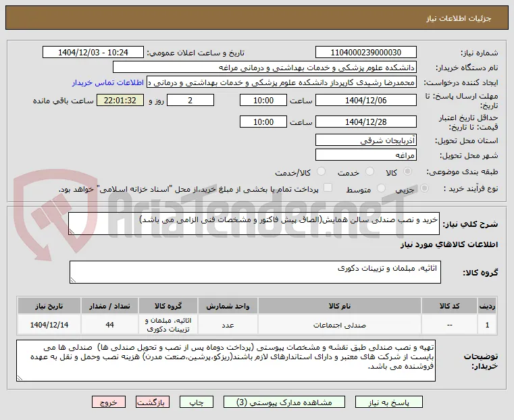Click the بازگشت back button
The height and width of the screenshot is (420, 514).
tap(153, 402)
